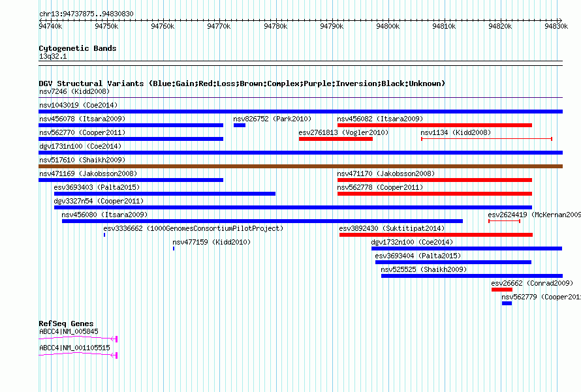Click the esv2624419 (McKernan2009) thin red marker
This screenshot has height=392, width=581.
click(x=505, y=221)
